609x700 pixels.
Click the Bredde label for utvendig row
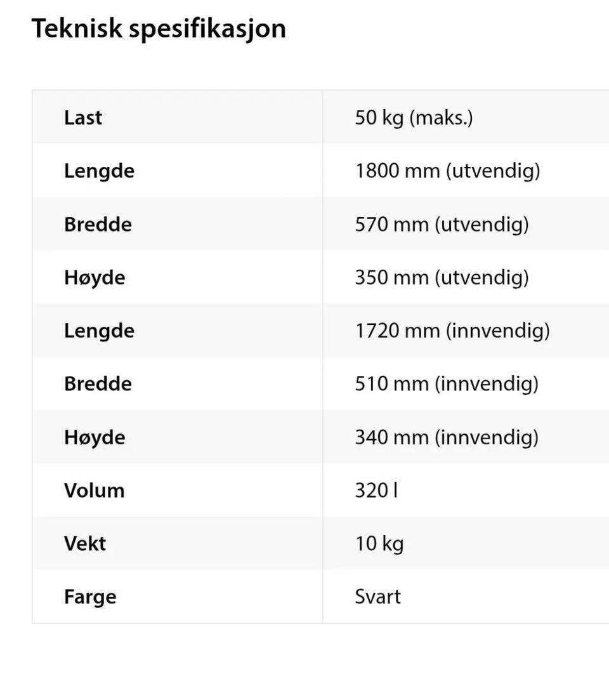click(98, 224)
